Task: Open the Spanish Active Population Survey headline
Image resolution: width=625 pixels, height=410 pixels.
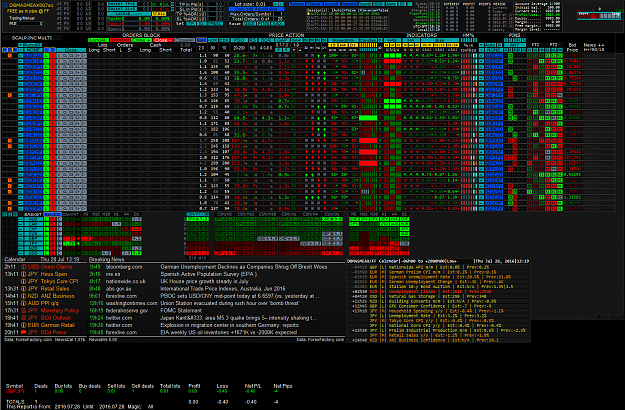Action: point(208,274)
